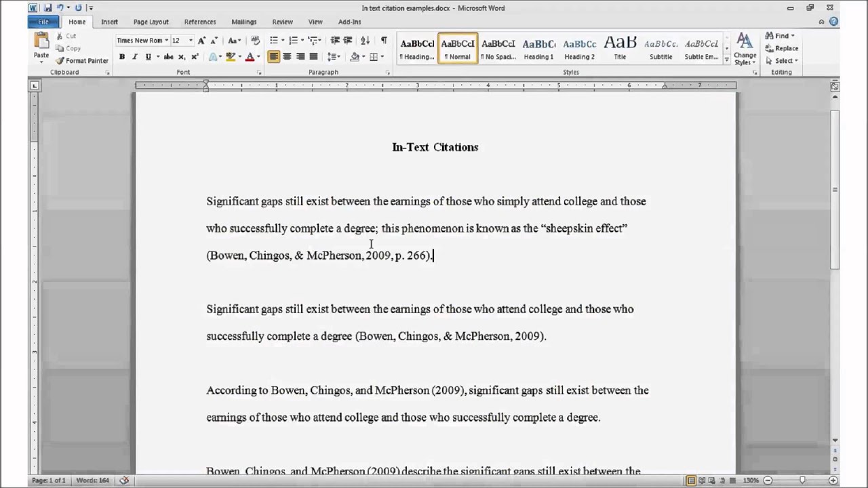Apply the red font color

pyautogui.click(x=250, y=57)
